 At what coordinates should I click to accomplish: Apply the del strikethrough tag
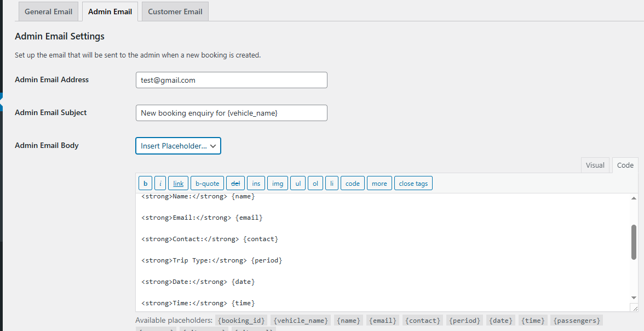point(235,182)
